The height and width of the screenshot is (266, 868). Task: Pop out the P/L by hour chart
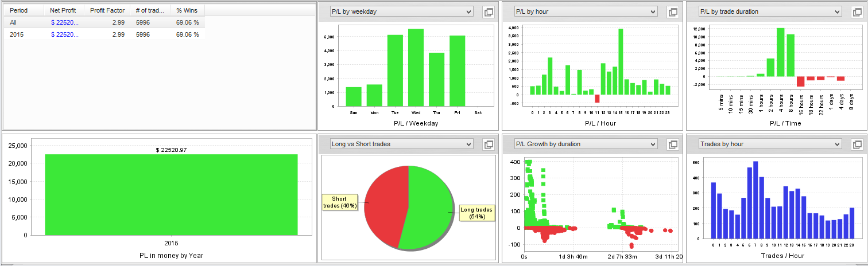pos(672,12)
